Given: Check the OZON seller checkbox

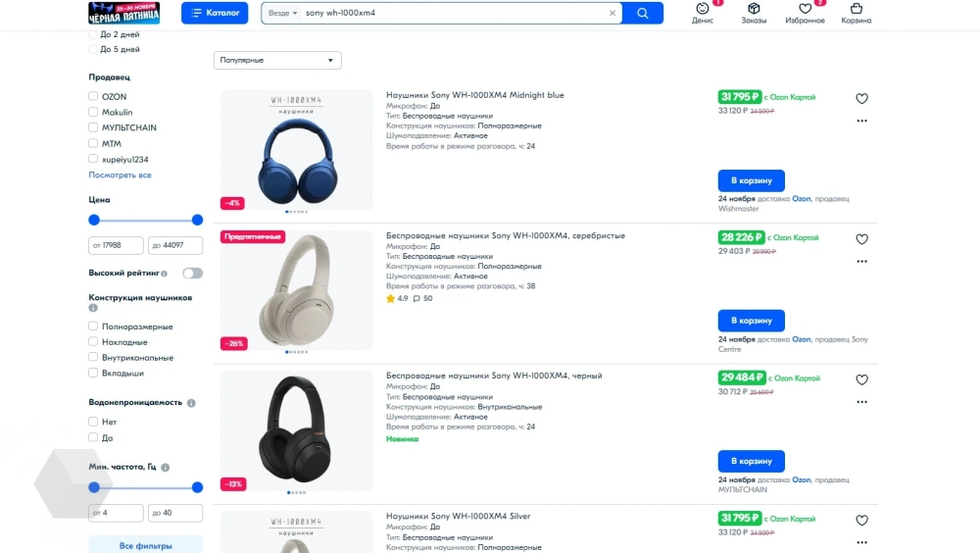Looking at the screenshot, I should pyautogui.click(x=93, y=97).
